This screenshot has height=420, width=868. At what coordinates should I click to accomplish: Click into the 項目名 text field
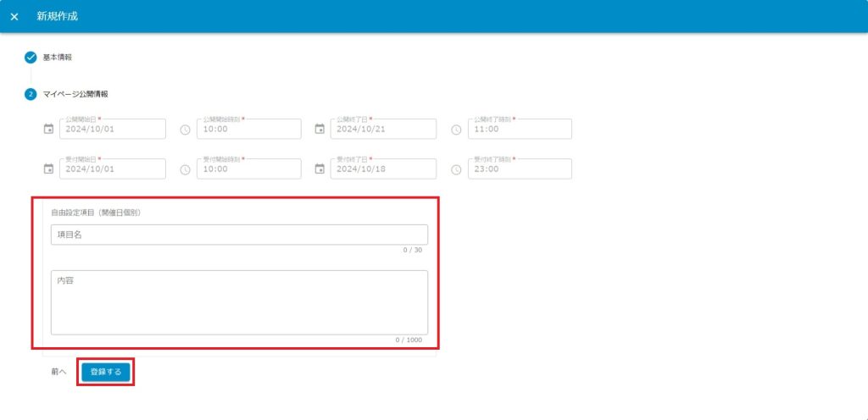[x=239, y=235]
